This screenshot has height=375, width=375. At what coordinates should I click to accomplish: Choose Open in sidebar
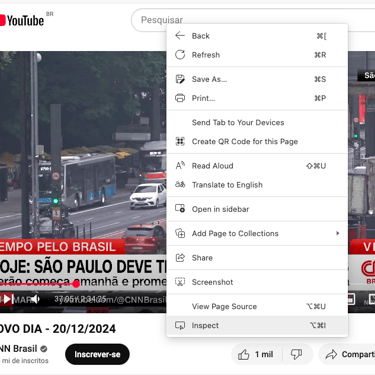coord(257,209)
